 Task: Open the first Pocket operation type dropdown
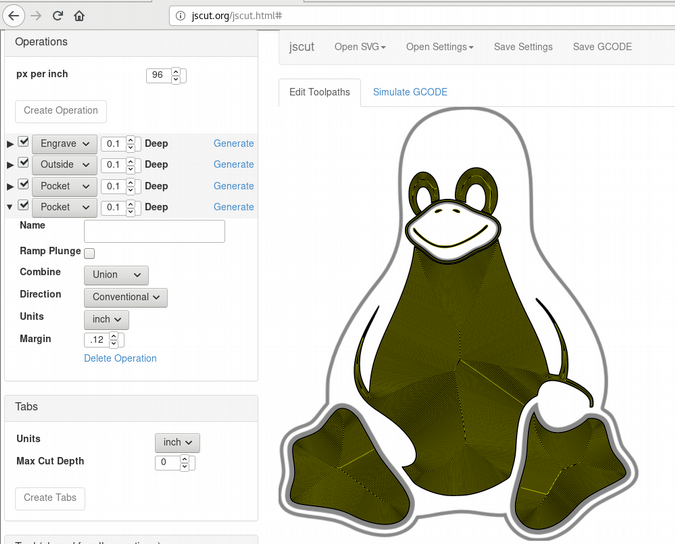[x=65, y=186]
